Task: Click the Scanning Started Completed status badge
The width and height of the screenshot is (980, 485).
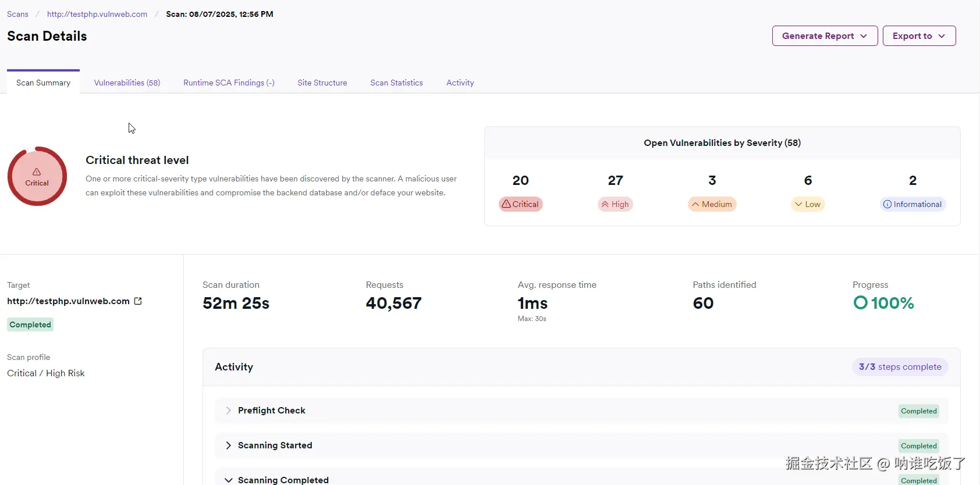Action: pos(919,446)
